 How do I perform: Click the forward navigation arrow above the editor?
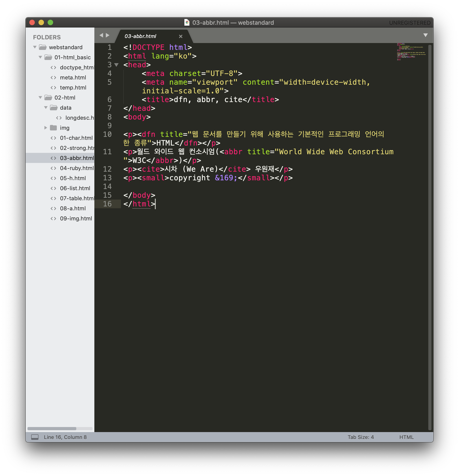click(108, 35)
